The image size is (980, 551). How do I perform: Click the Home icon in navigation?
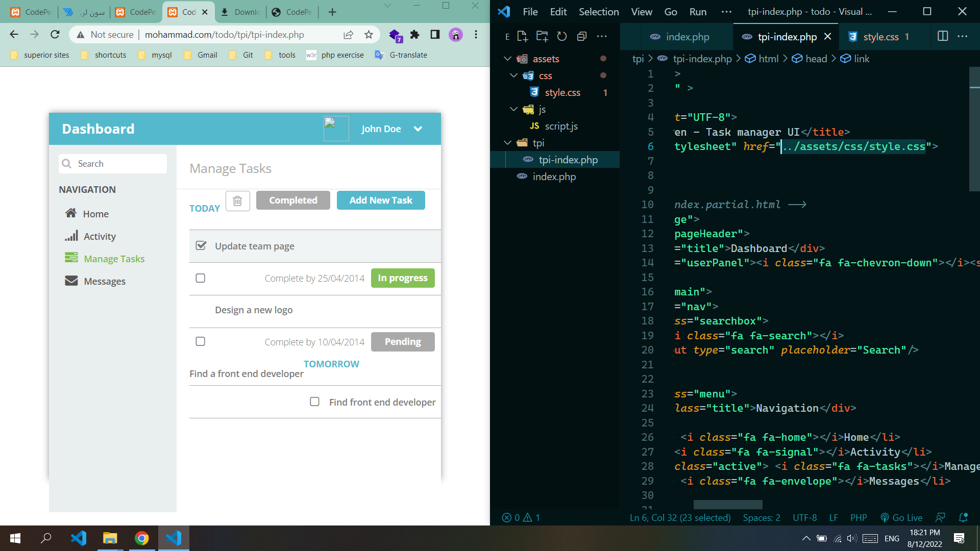pyautogui.click(x=71, y=213)
